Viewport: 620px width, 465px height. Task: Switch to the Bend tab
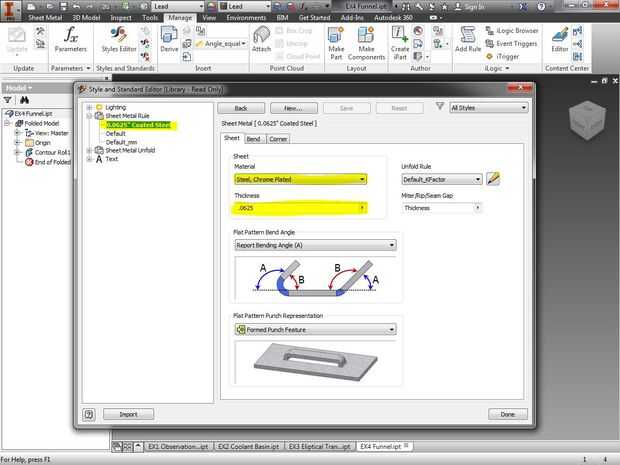(x=253, y=139)
